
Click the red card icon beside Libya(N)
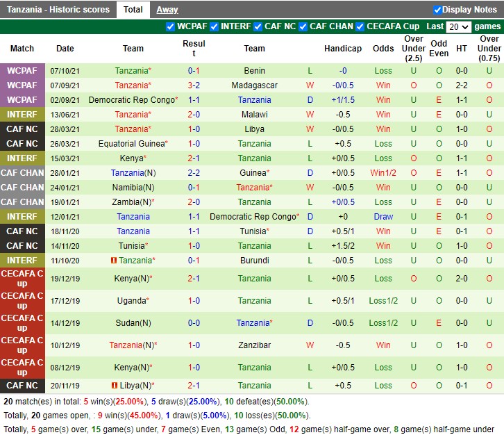point(113,386)
